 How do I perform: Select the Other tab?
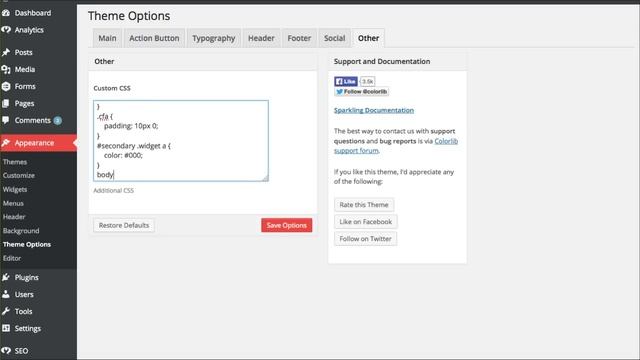tap(369, 38)
